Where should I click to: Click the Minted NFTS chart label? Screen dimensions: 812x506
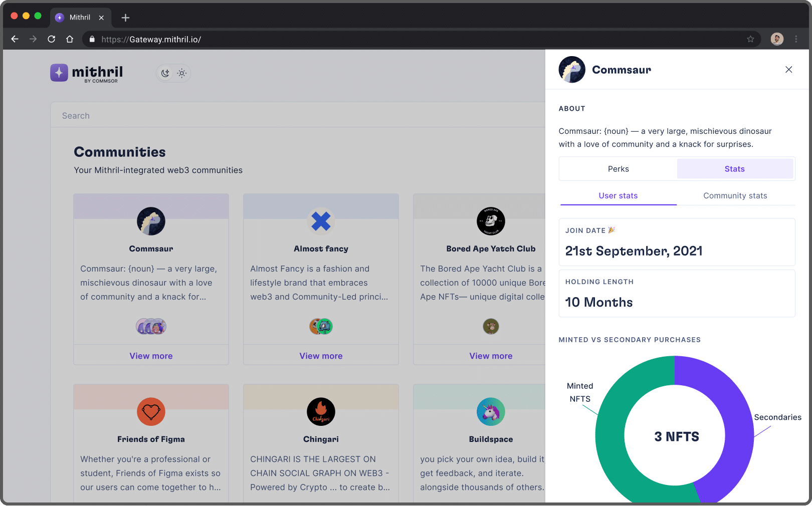coord(580,392)
